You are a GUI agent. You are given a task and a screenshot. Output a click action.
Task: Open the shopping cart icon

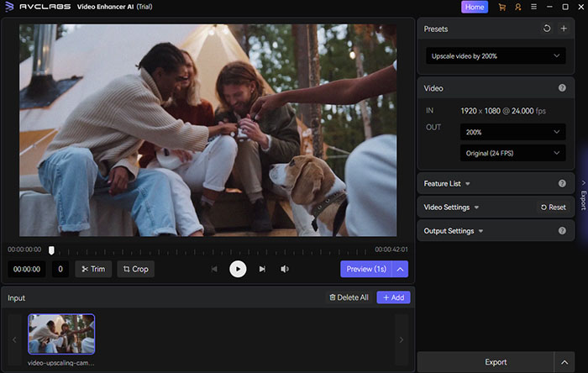[501, 7]
